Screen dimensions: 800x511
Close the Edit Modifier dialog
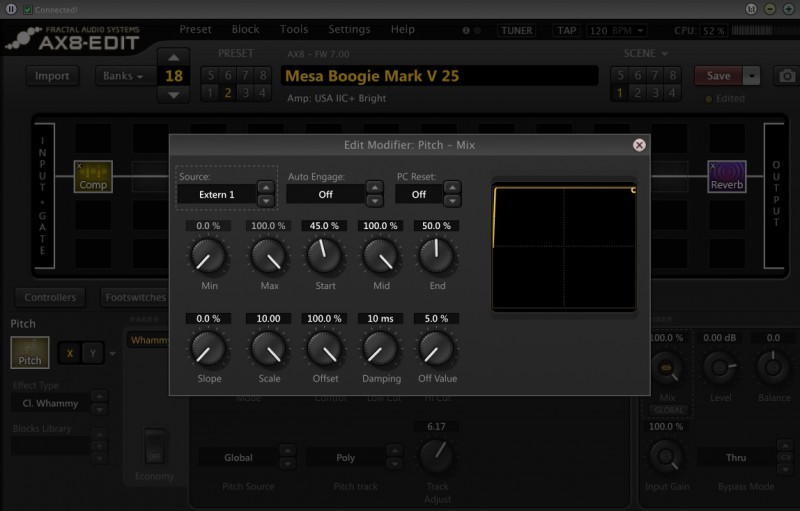tap(638, 145)
